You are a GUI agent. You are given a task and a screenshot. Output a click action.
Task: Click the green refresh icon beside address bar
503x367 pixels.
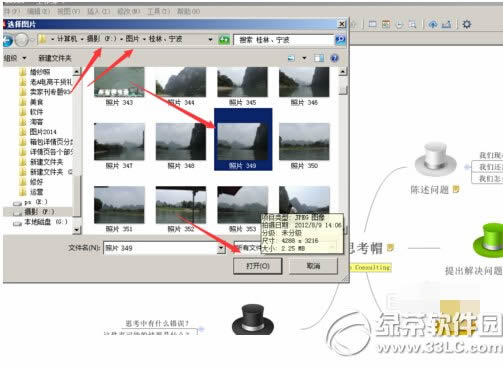pyautogui.click(x=224, y=40)
